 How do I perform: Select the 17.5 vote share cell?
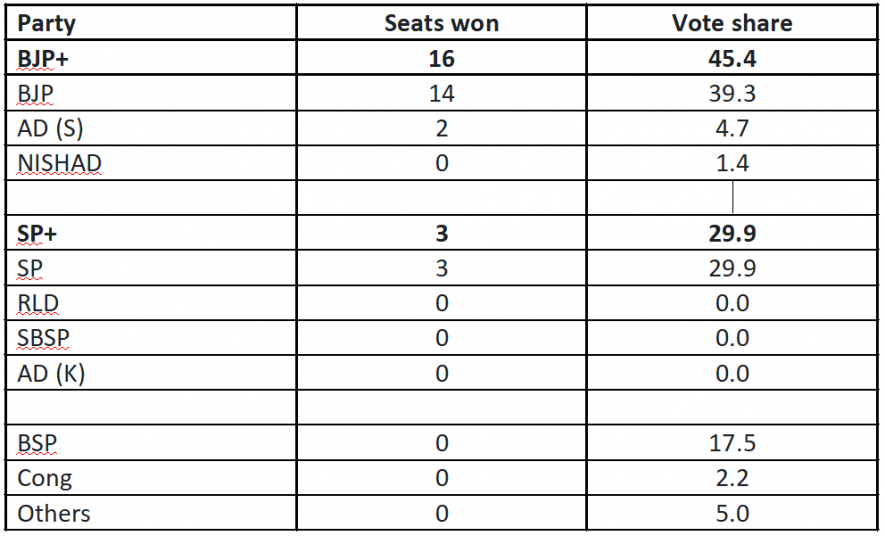[732, 443]
